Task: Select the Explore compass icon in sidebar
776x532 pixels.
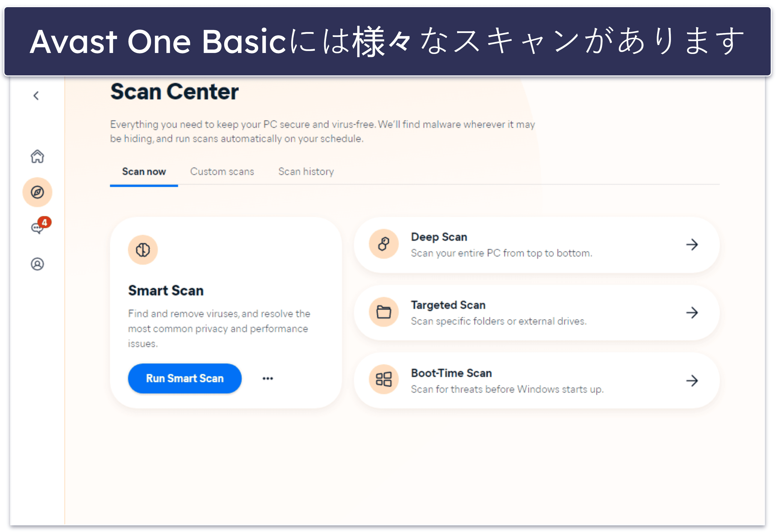Action: coord(37,192)
